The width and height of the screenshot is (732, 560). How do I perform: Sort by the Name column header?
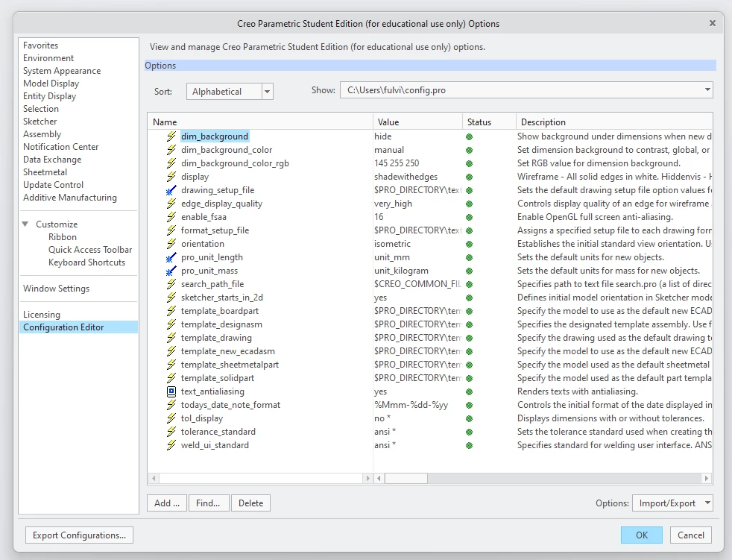(x=260, y=122)
